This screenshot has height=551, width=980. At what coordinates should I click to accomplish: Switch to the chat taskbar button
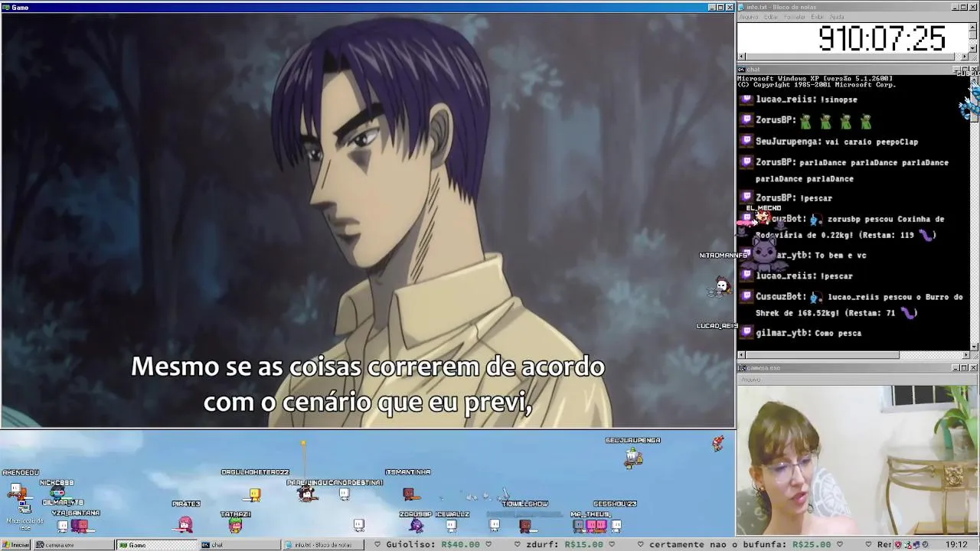coord(240,545)
